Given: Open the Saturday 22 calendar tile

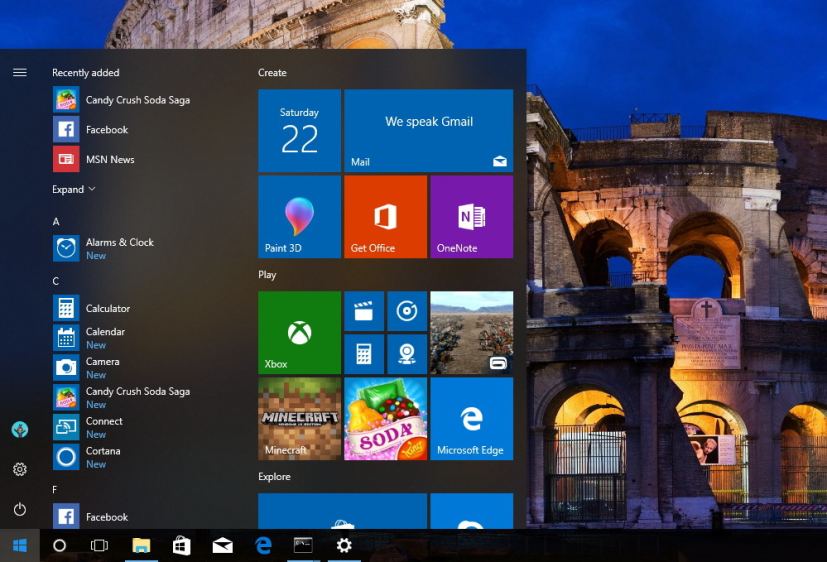Looking at the screenshot, I should pos(299,131).
